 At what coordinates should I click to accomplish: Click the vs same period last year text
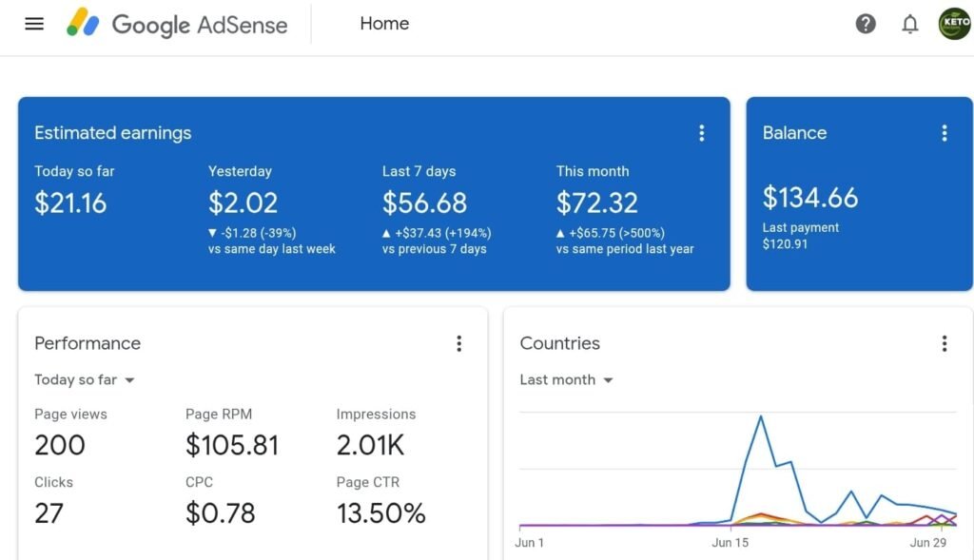tap(625, 249)
